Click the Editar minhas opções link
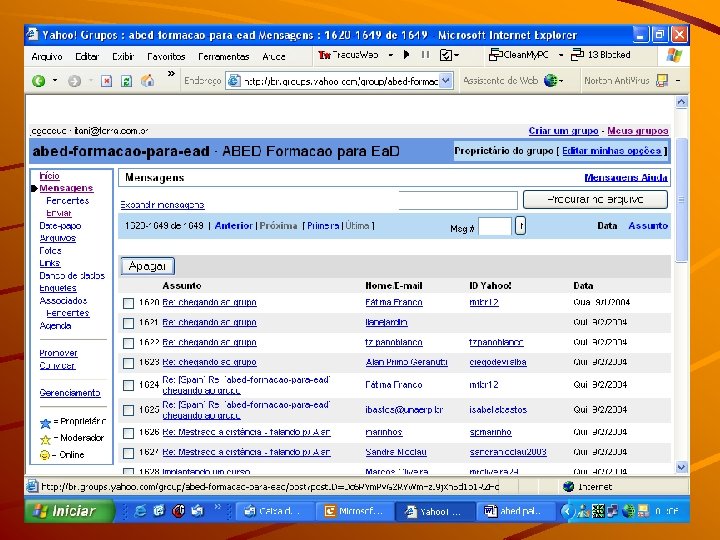 pos(612,151)
